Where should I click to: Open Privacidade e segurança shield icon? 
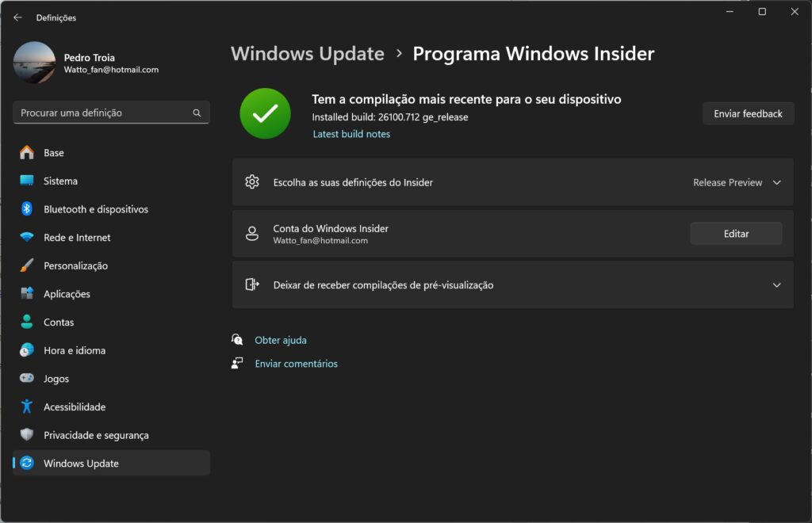29,434
